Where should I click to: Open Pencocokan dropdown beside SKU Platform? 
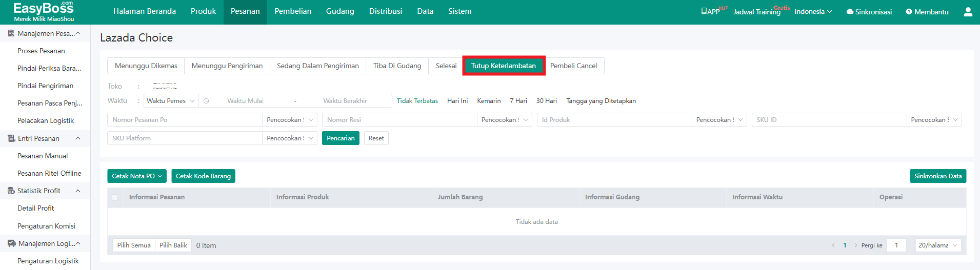[x=290, y=138]
